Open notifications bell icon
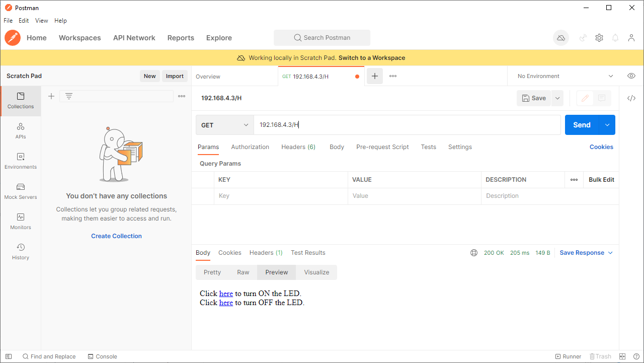The height and width of the screenshot is (363, 644). [x=615, y=38]
